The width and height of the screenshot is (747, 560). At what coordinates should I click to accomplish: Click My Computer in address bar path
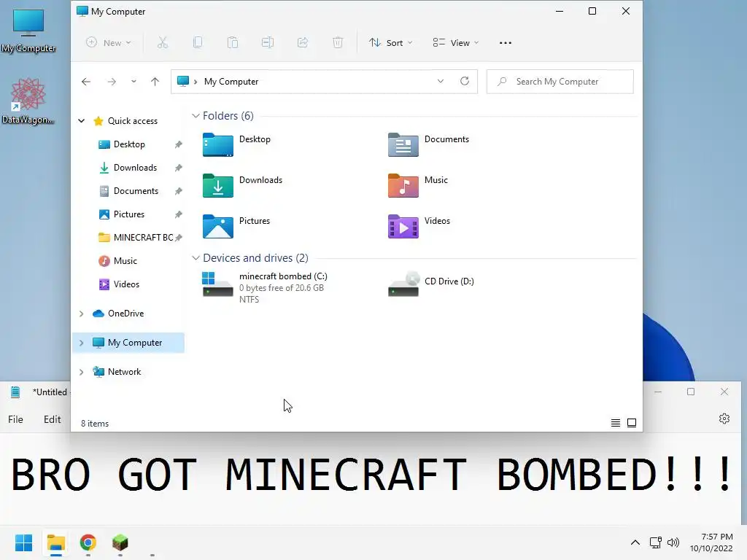point(231,82)
